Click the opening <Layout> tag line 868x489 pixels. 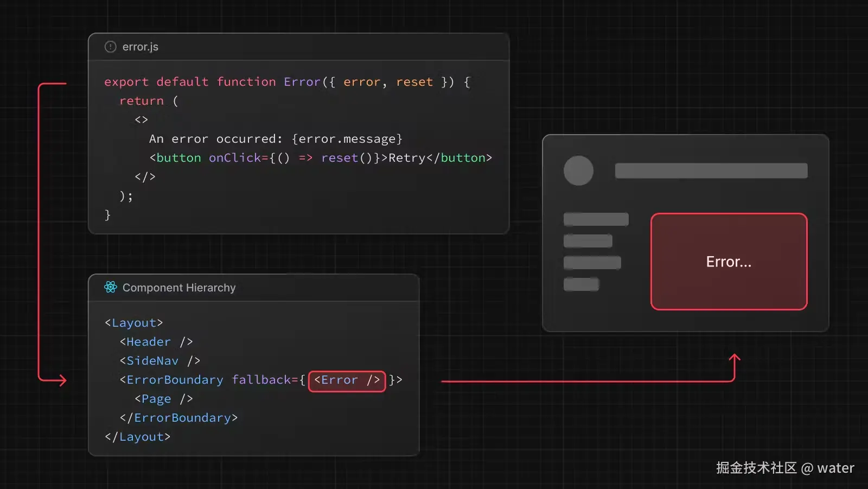[x=134, y=323]
